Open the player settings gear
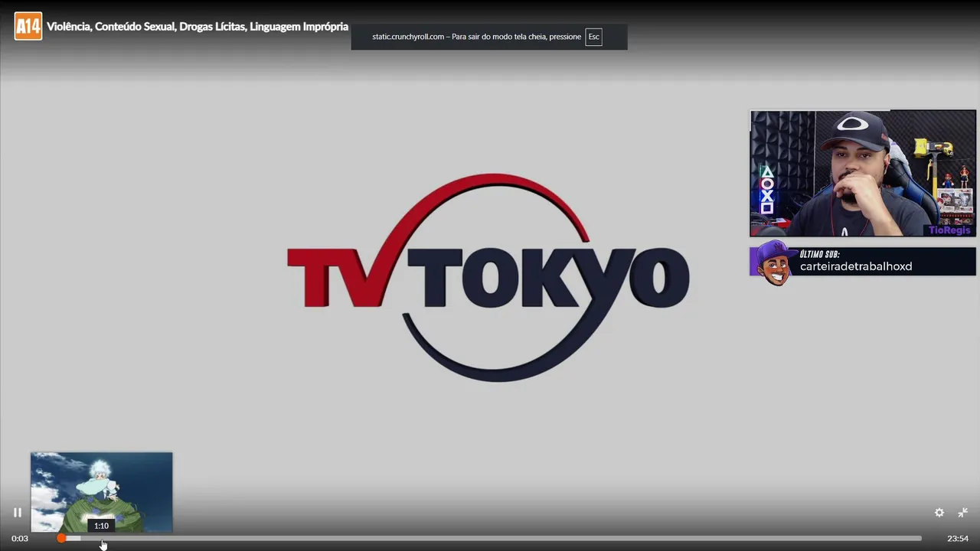This screenshot has height=551, width=980. pos(939,513)
